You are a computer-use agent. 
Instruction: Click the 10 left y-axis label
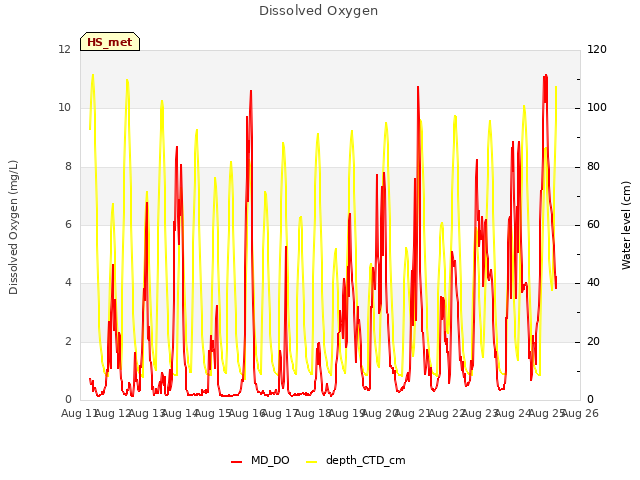click(x=64, y=108)
